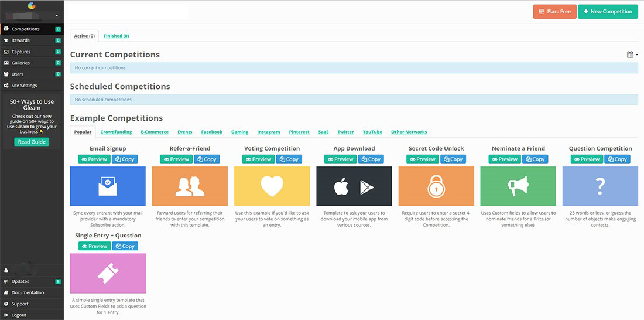Screen dimensions: 644x320
Task: Click the Secret Code Unlock padlock thumbnail
Action: [436, 186]
